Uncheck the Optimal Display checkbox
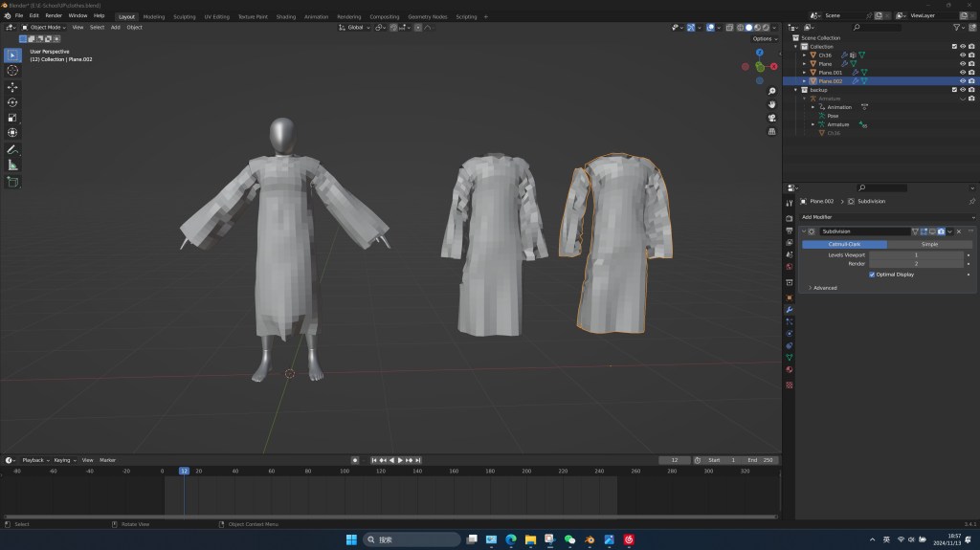980x550 pixels. (x=872, y=275)
